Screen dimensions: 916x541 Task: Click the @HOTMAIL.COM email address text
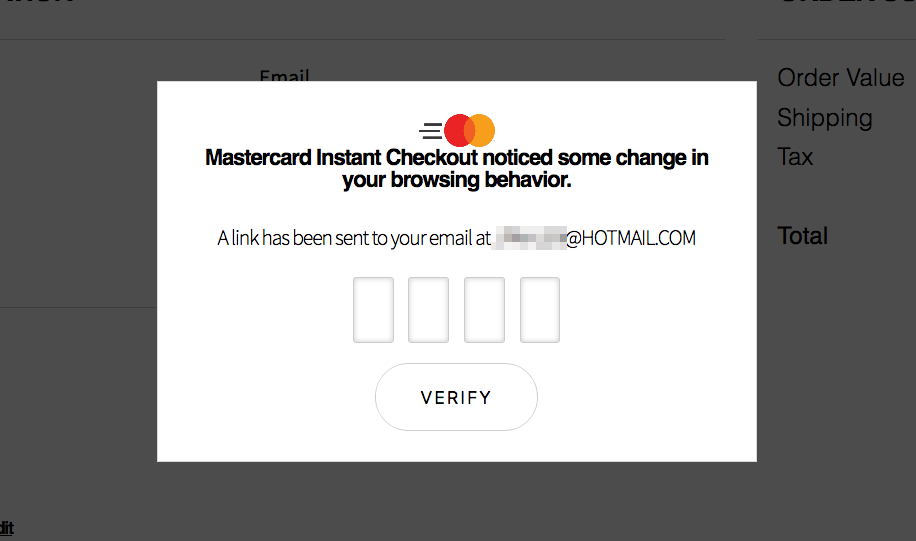tap(631, 238)
